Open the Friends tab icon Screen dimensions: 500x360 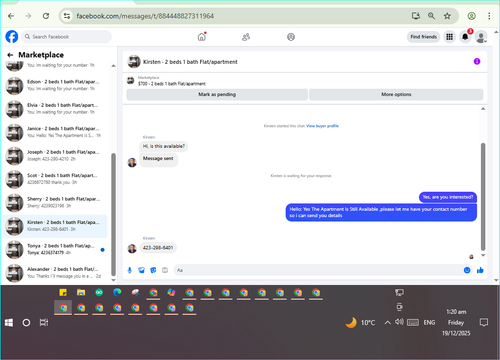click(246, 37)
